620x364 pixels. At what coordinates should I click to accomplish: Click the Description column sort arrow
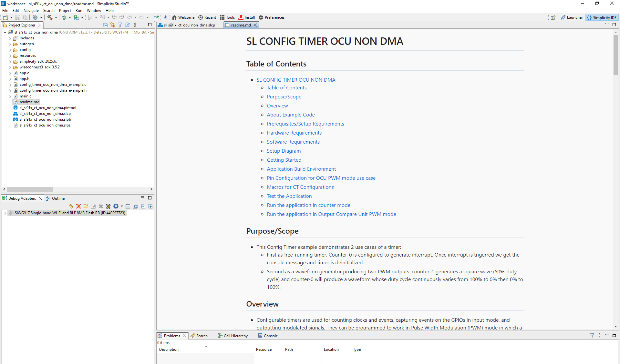coord(206,347)
